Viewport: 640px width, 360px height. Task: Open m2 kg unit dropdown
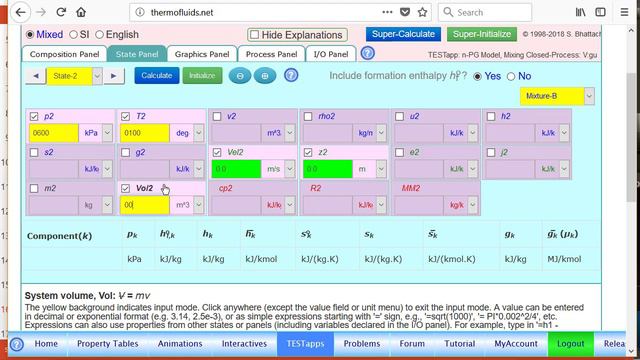[x=107, y=205]
